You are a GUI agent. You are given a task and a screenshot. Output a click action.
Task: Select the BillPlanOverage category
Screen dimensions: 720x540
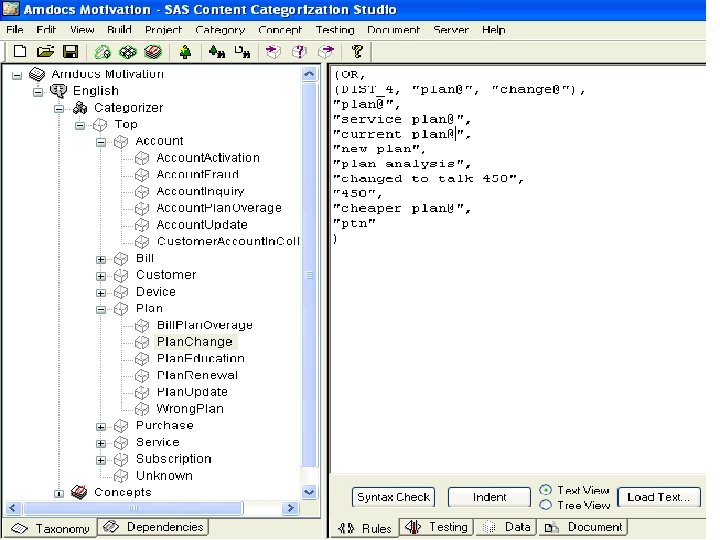coord(205,325)
